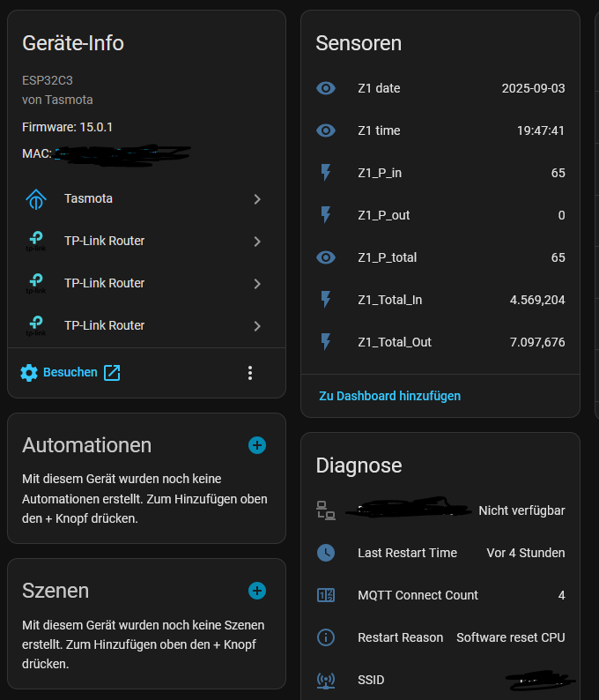Expand the last TP-Link Router chevron

click(257, 326)
